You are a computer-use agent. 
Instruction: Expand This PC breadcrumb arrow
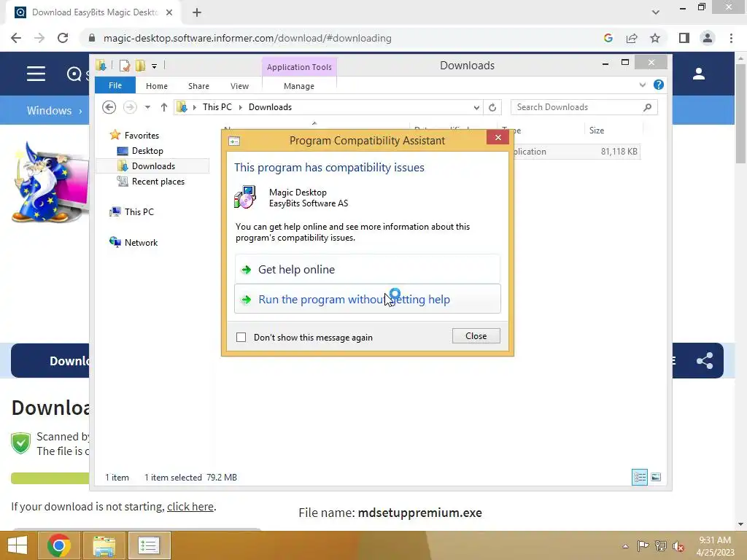pyautogui.click(x=240, y=107)
